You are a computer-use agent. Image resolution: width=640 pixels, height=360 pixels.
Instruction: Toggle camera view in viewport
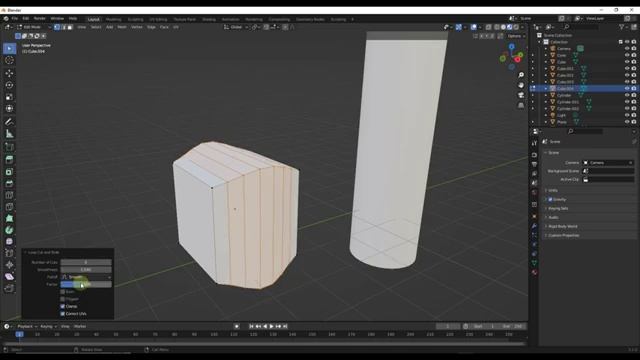click(521, 95)
